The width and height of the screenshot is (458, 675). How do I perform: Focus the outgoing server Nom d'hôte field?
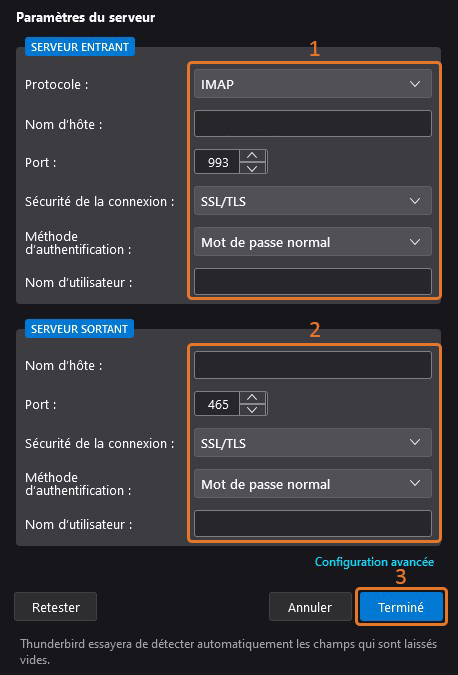(x=313, y=365)
